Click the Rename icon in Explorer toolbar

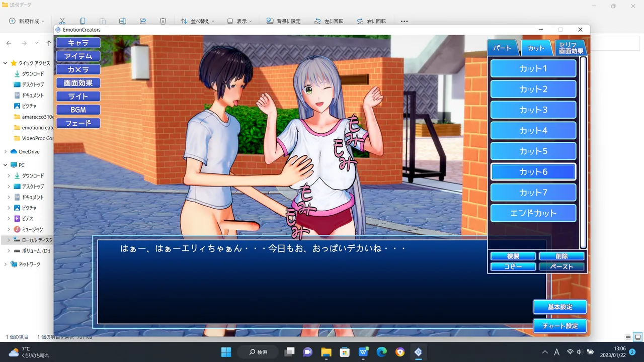tap(123, 21)
